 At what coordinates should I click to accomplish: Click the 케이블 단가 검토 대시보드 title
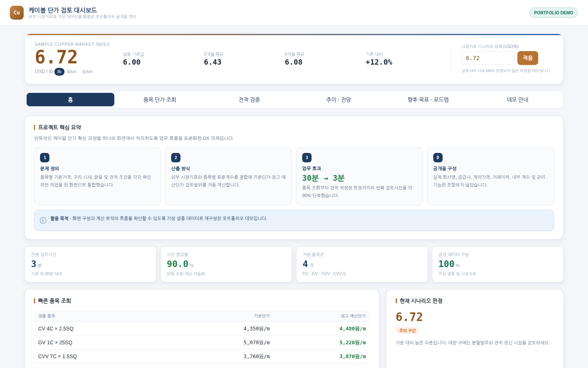[x=63, y=10]
